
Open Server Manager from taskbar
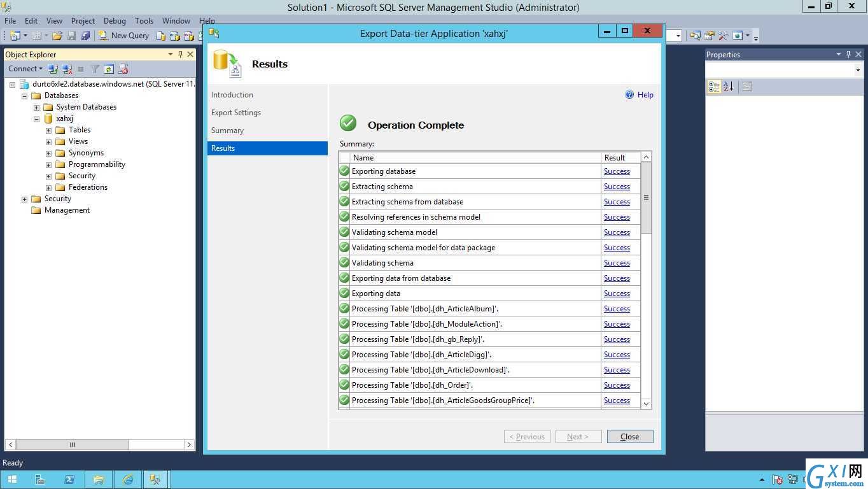pyautogui.click(x=40, y=479)
